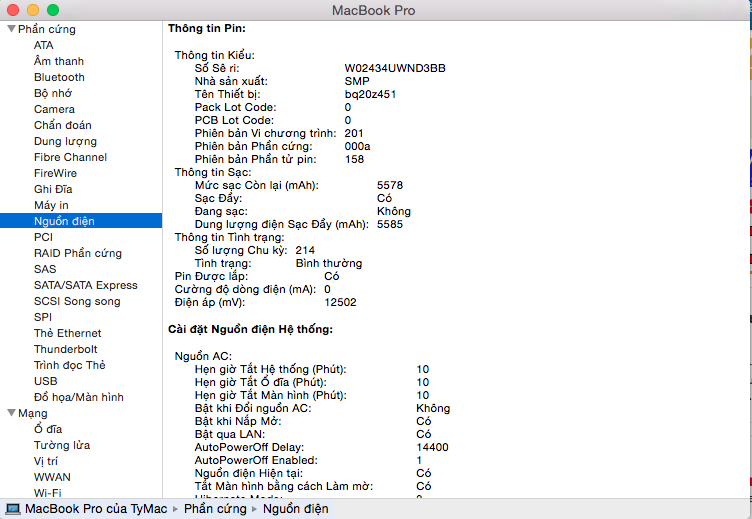This screenshot has height=519, width=752.
Task: Select the Mạng category label
Action: coord(33,413)
